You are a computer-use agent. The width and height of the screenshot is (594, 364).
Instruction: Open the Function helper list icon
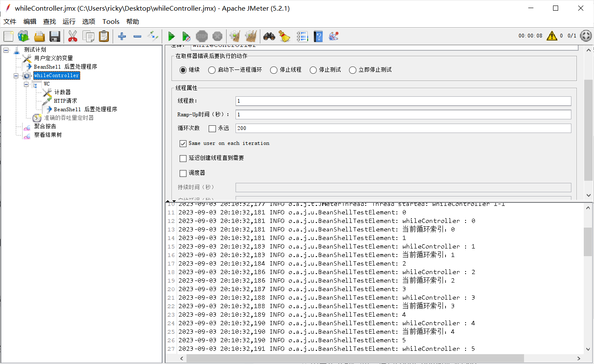(x=302, y=36)
